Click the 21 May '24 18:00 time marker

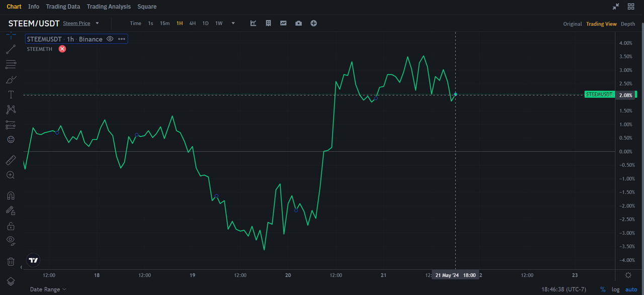(456, 275)
